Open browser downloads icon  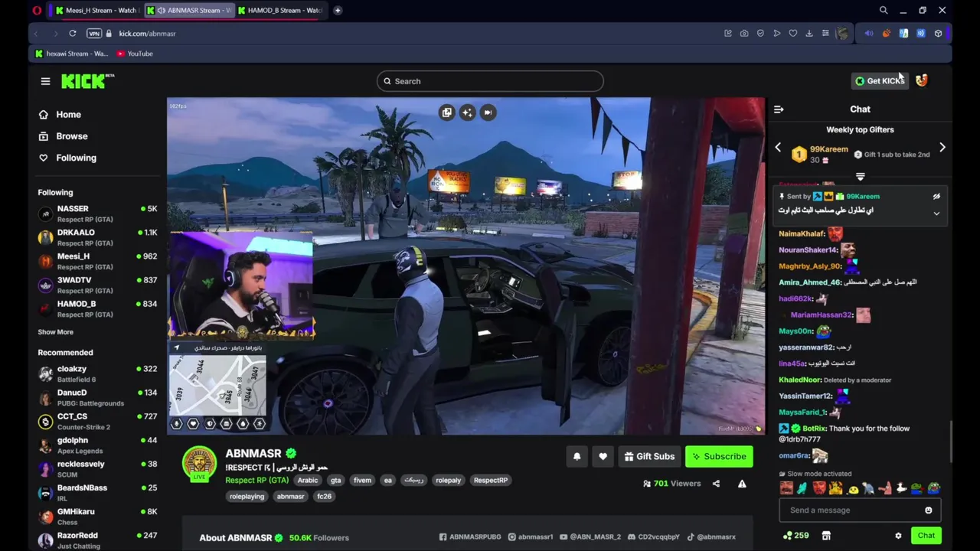[809, 34]
